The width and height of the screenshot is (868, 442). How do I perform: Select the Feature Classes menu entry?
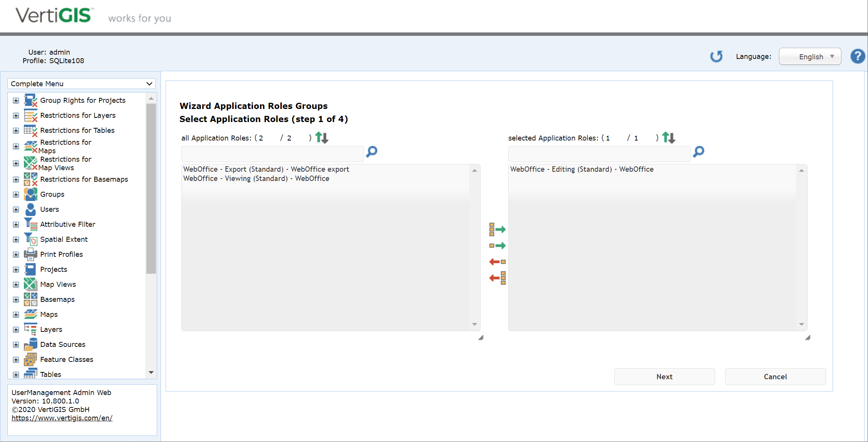67,359
